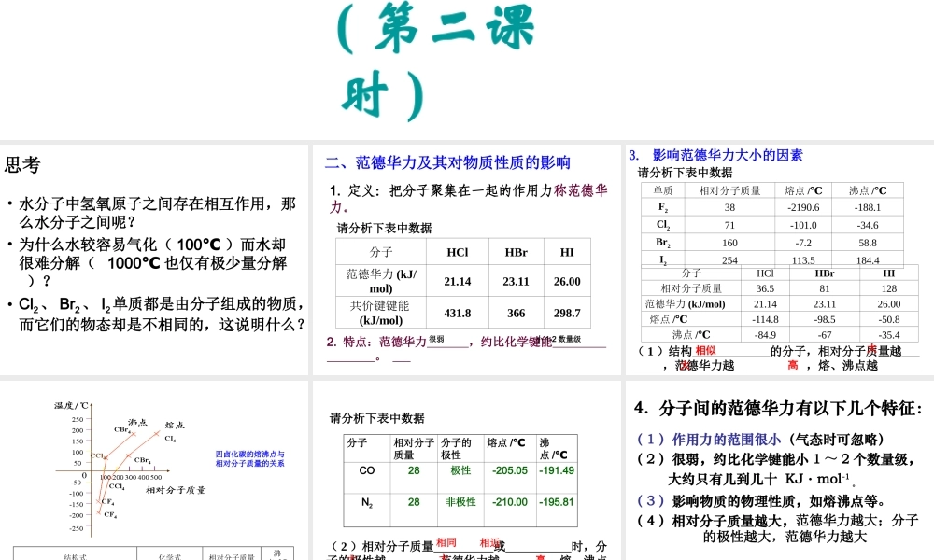Click the 熔点 label on the graph
This screenshot has height=560, width=934.
pos(174,425)
